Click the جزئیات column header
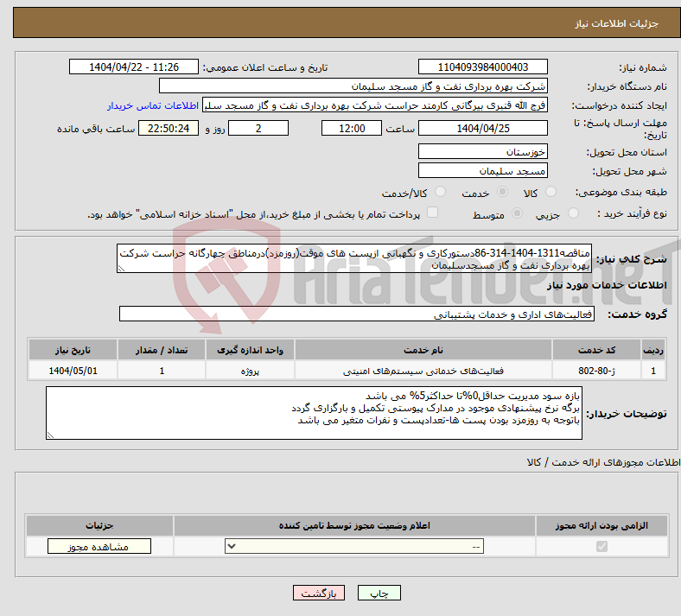This screenshot has width=681, height=616. click(x=99, y=525)
